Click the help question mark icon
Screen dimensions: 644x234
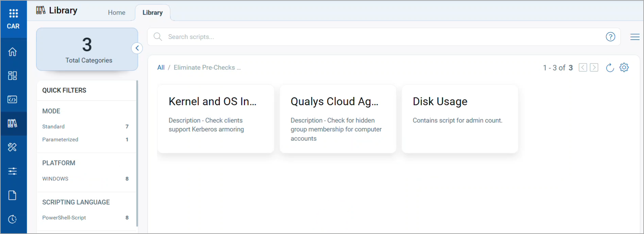pyautogui.click(x=610, y=37)
